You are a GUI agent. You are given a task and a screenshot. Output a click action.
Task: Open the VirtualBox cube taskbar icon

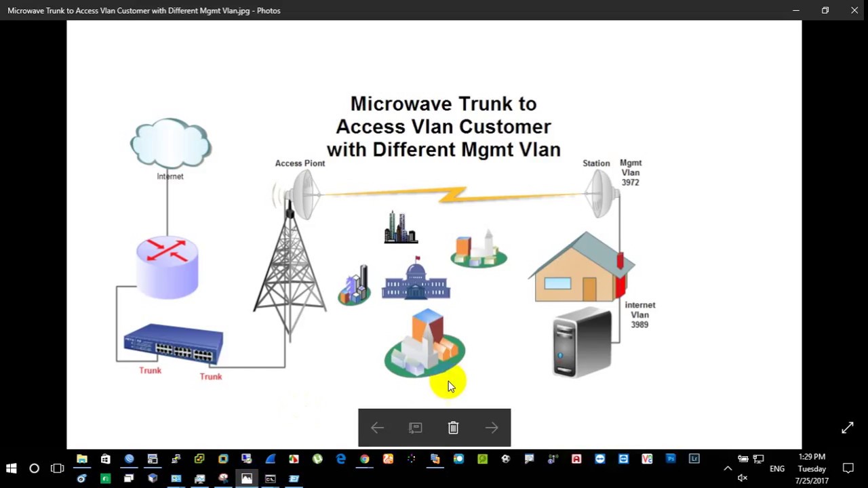(153, 479)
